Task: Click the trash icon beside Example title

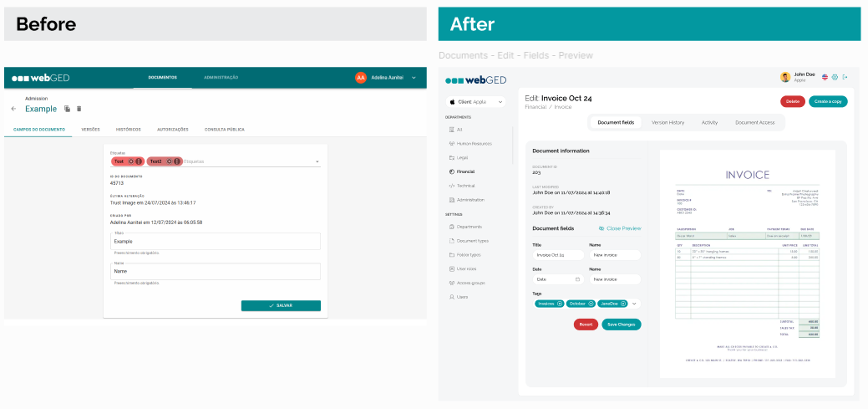Action: click(x=79, y=109)
